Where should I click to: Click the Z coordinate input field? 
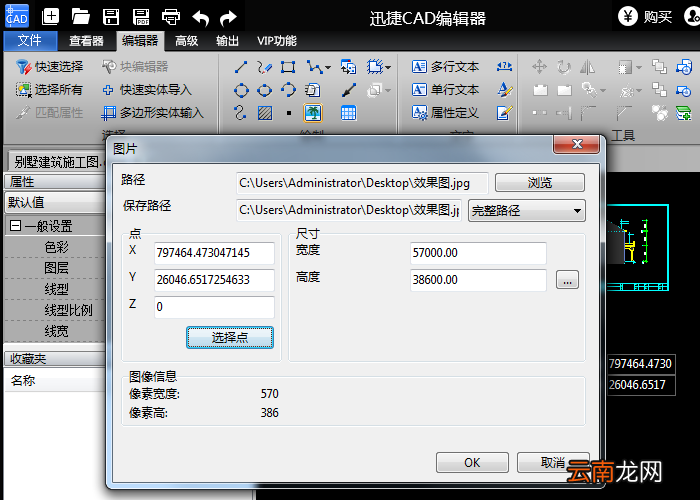point(214,307)
